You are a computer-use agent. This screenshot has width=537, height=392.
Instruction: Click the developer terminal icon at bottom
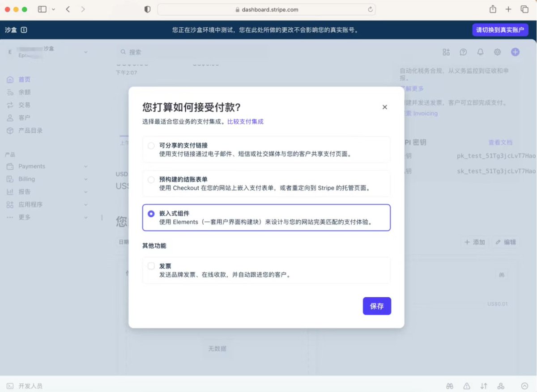[x=10, y=386]
